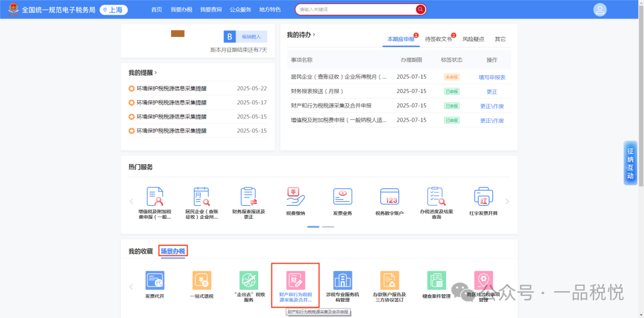Click the 发票代开 scenario icon
Viewport: 644px width, 318px height.
point(154,281)
